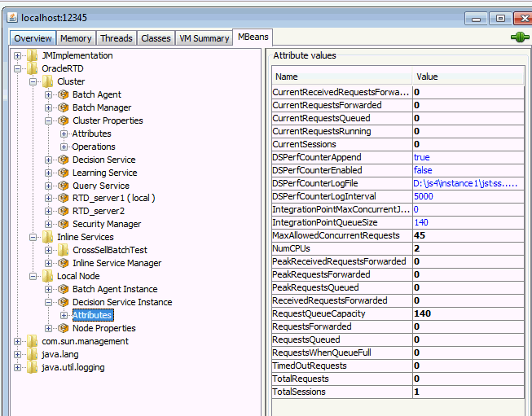Viewport: 532px width, 416px height.
Task: Sort by the Name column header
Action: tap(342, 77)
